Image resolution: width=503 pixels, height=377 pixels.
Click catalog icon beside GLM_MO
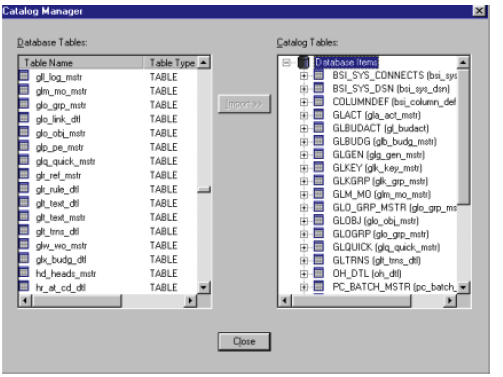tap(319, 194)
